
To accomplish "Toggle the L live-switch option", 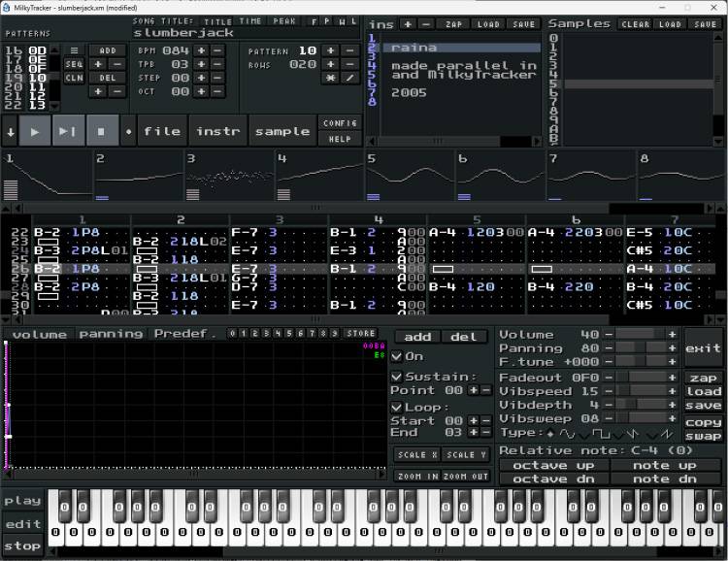I will pos(353,21).
